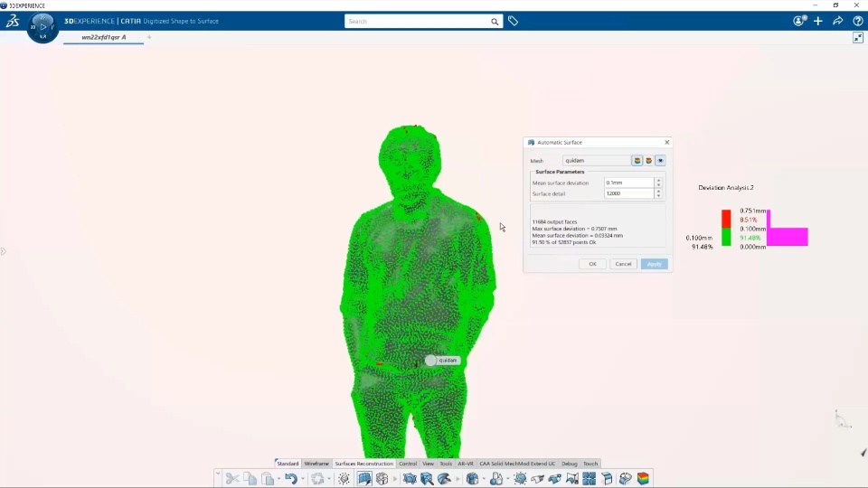This screenshot has height=488, width=868.
Task: Click the share arrow icon in header
Action: [x=837, y=21]
